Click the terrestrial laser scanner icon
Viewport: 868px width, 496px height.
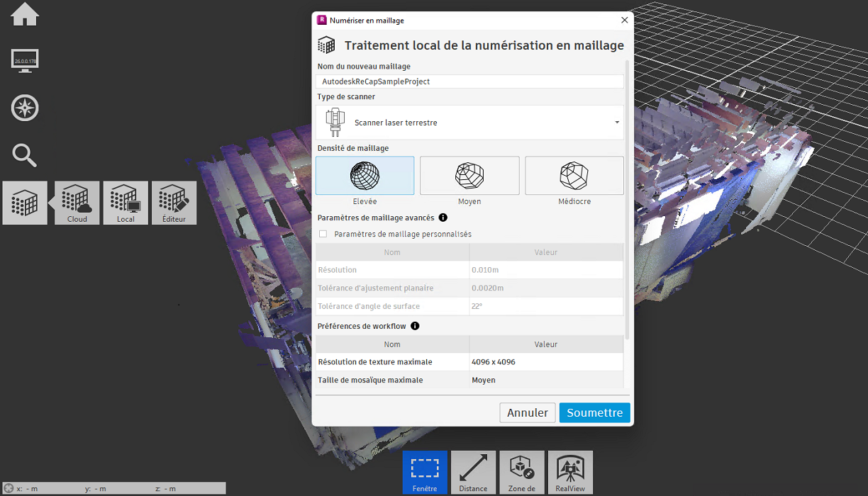[x=335, y=123]
